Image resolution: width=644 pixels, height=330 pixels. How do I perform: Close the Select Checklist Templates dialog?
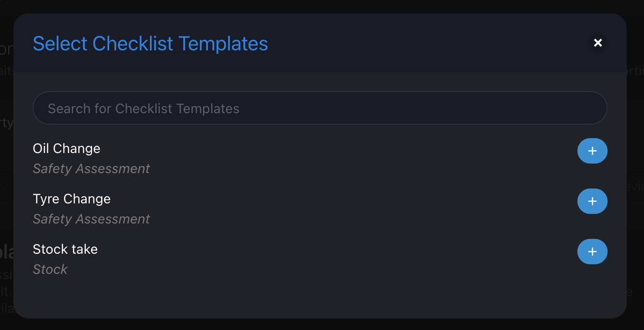tap(598, 43)
